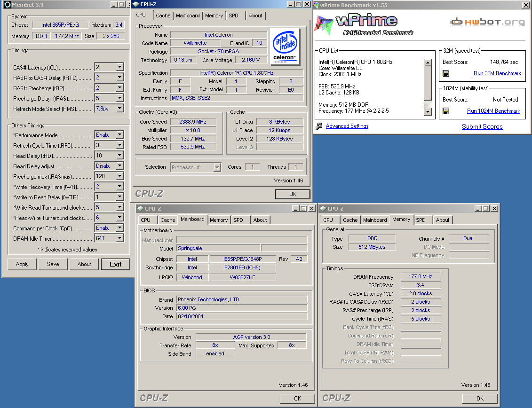Open Refresh Cycle Time (tRFC) dropdown
532x408 pixels.
[119, 145]
